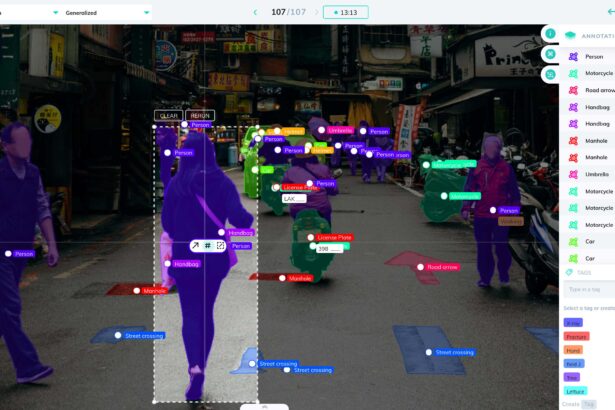Select the Manhole row directly above Umbrella
This screenshot has width=615, height=410.
(x=587, y=157)
